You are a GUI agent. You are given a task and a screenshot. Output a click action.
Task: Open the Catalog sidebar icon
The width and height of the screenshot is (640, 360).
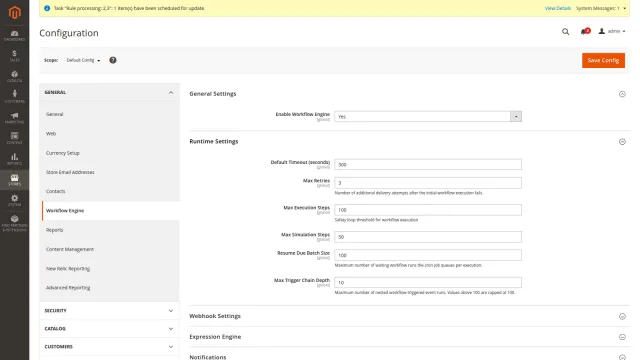[15, 77]
